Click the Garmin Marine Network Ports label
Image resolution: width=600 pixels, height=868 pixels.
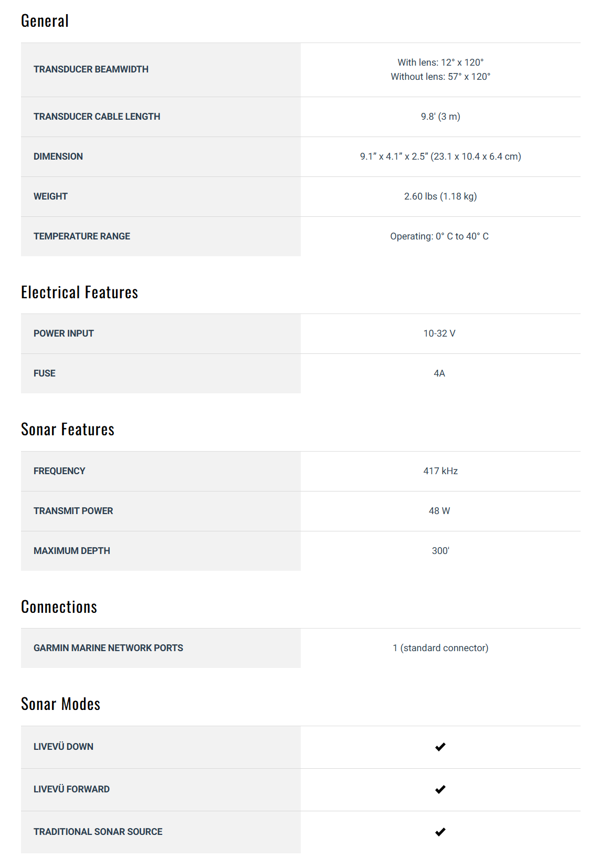pyautogui.click(x=108, y=648)
